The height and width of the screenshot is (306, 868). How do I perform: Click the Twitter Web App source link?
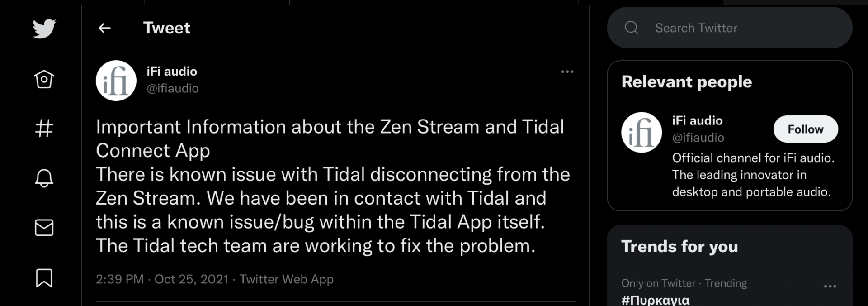coord(286,279)
